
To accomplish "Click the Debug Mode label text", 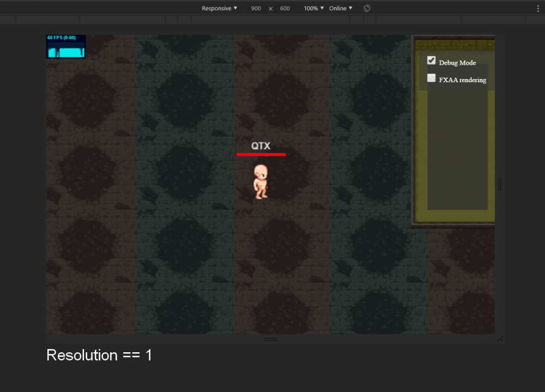I will [457, 63].
